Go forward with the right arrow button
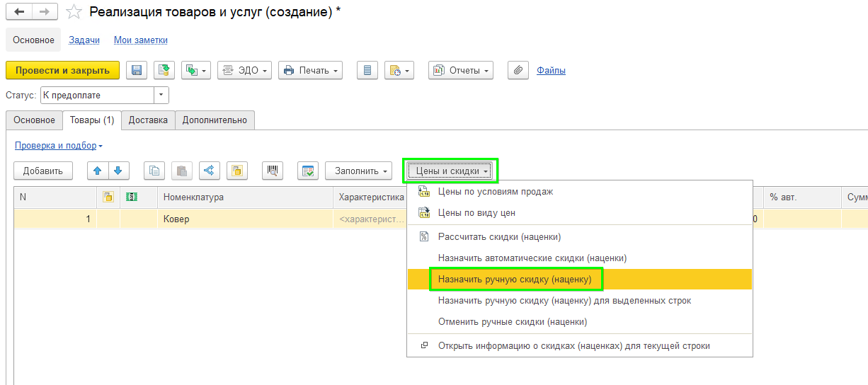Viewport: 868px width, 385px height. (45, 12)
